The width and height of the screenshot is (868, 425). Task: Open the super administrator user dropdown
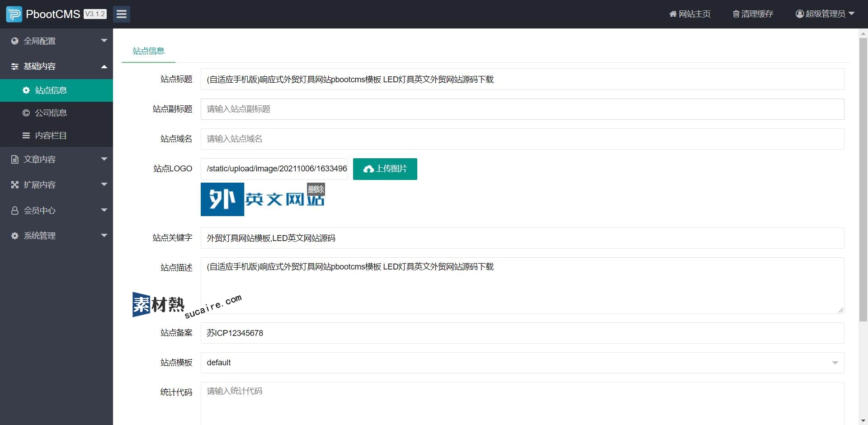click(x=825, y=14)
